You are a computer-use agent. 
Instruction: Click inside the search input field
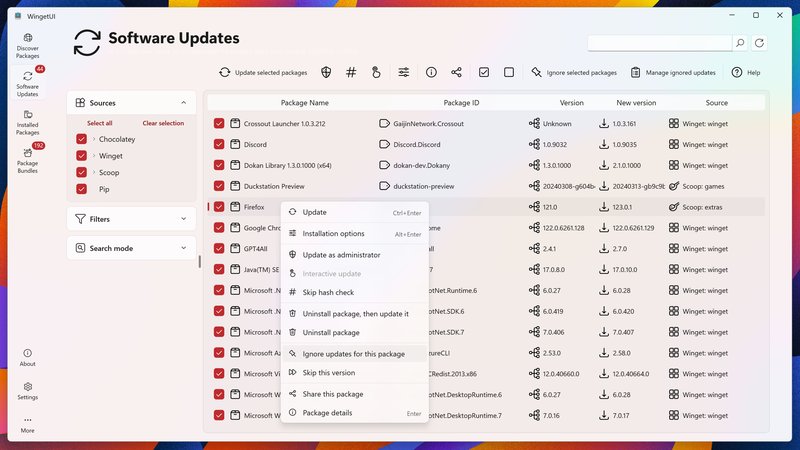(659, 43)
